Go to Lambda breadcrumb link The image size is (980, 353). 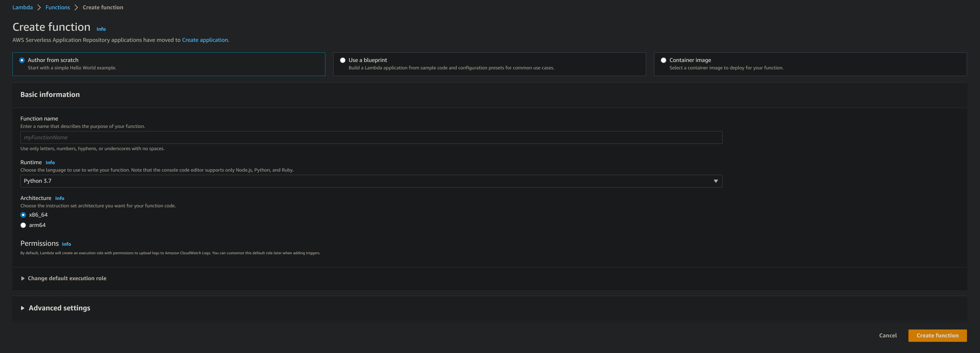23,7
